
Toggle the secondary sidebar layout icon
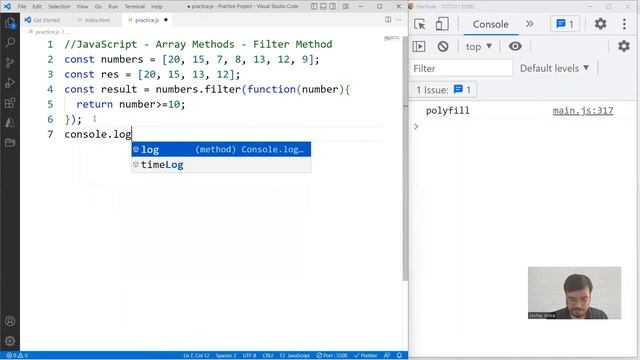click(333, 7)
